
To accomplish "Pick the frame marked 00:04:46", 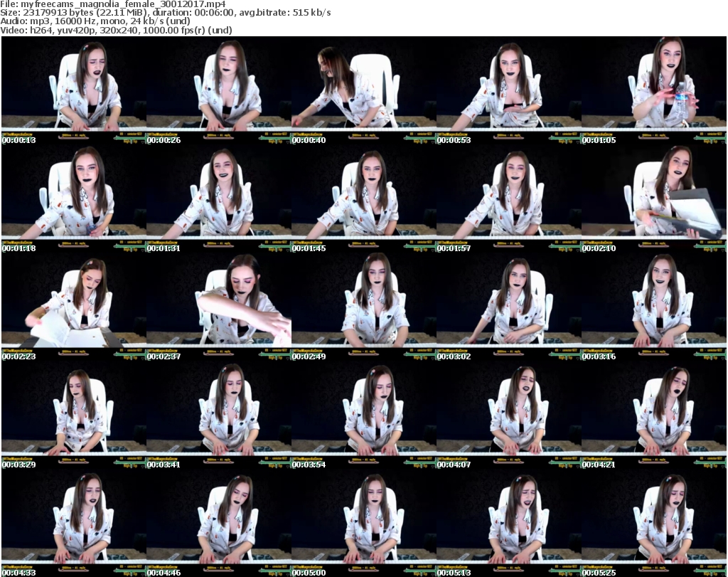I will pyautogui.click(x=219, y=523).
